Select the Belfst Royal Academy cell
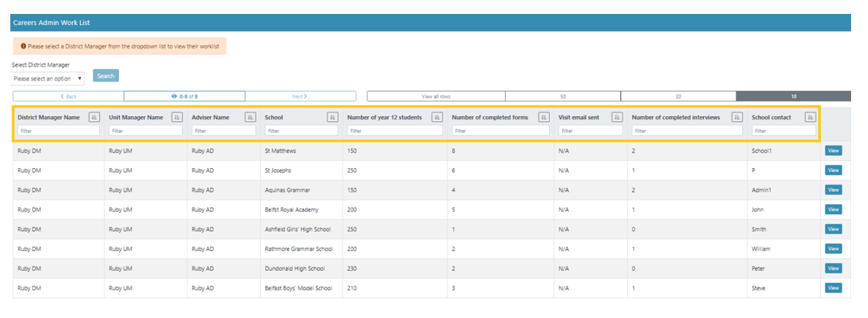 [301, 209]
